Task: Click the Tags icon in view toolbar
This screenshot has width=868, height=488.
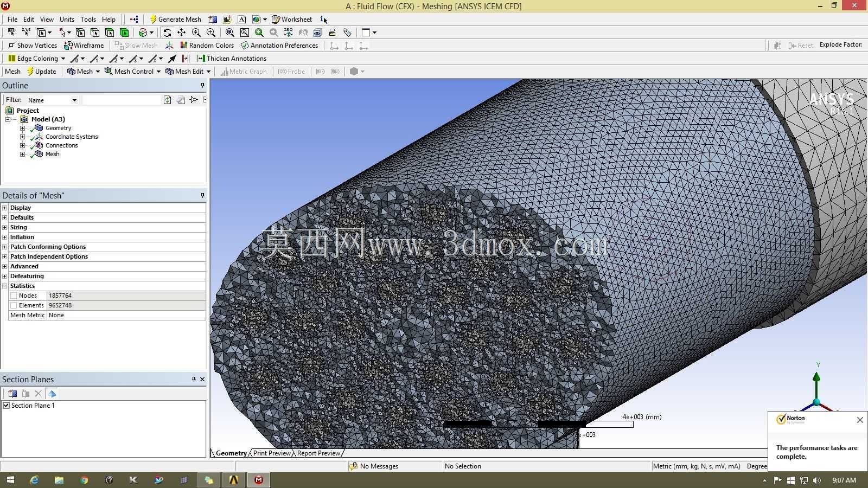Action: tap(347, 33)
